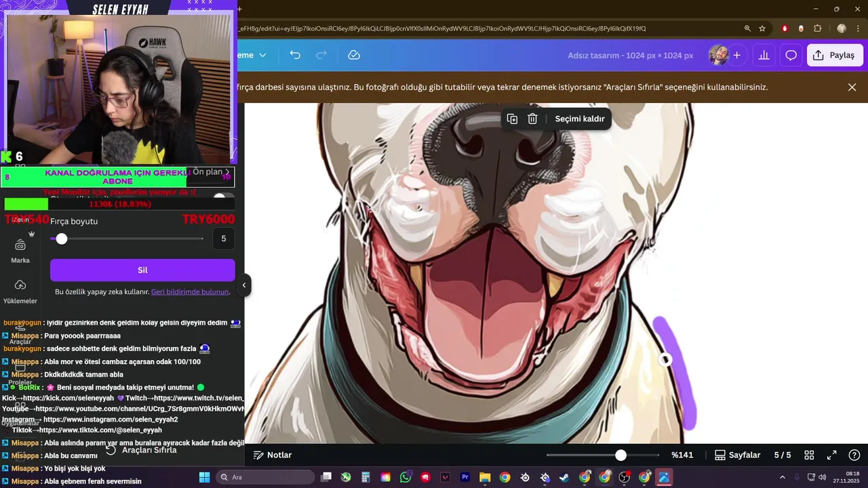Viewport: 868px width, 488px height.
Task: Dismiss the notification banner with X
Action: pos(852,87)
